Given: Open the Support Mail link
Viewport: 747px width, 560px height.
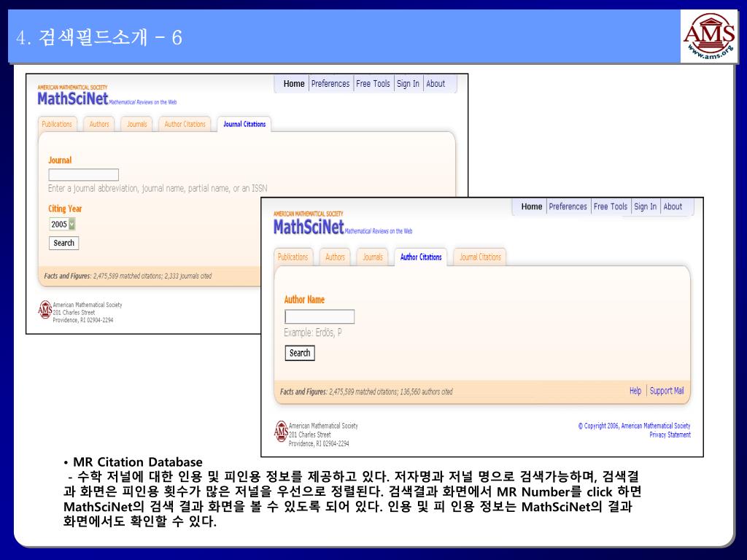Looking at the screenshot, I should [x=667, y=391].
